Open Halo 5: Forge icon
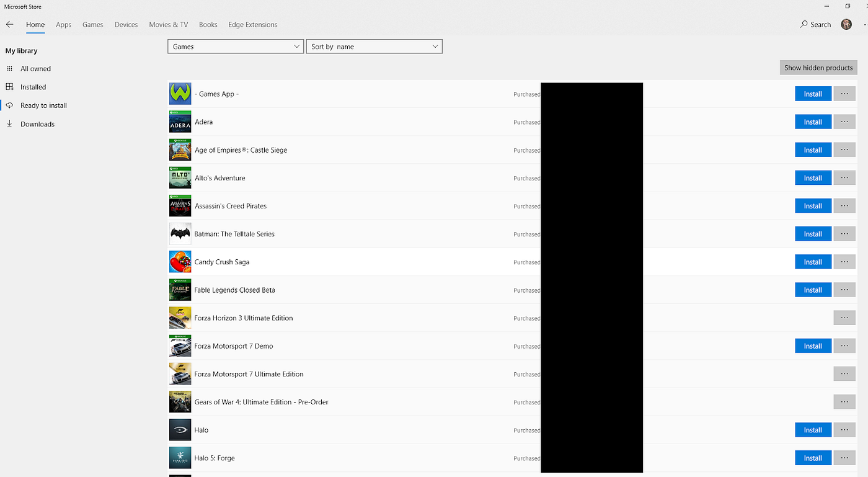Image resolution: width=868 pixels, height=477 pixels. pos(180,458)
